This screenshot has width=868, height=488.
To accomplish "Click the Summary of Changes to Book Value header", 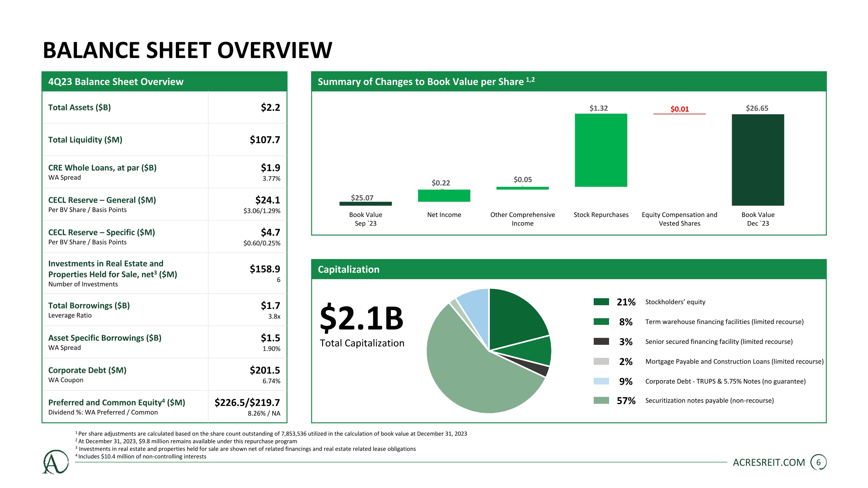I will (x=426, y=82).
